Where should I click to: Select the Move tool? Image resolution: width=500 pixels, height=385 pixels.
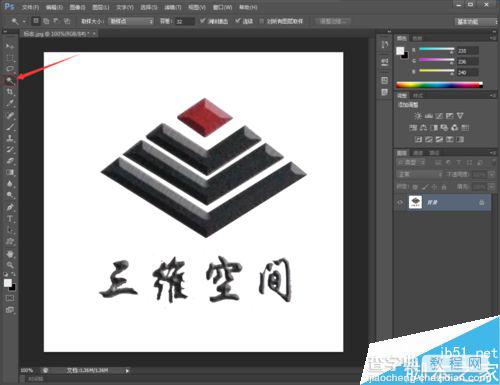[x=10, y=45]
